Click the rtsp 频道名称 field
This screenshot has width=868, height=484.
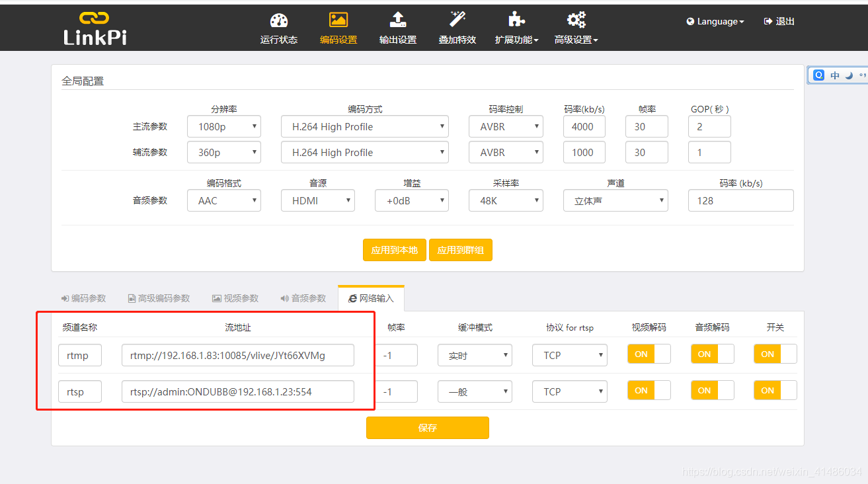(x=80, y=391)
